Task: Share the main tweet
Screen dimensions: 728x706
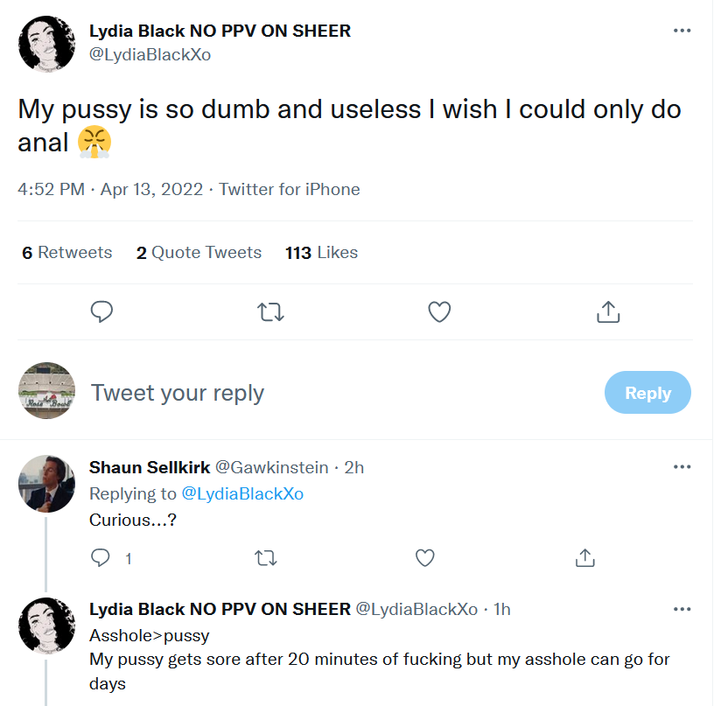Action: coord(608,311)
